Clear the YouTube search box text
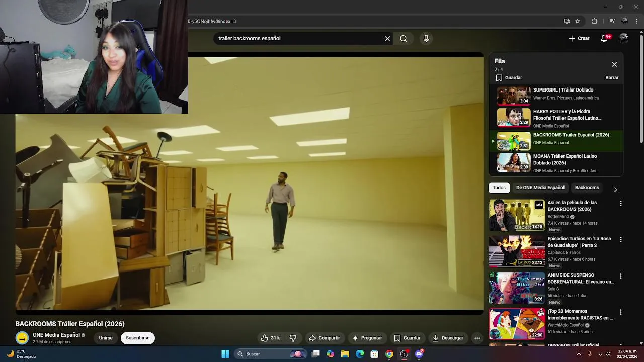The image size is (644, 362). pyautogui.click(x=387, y=38)
